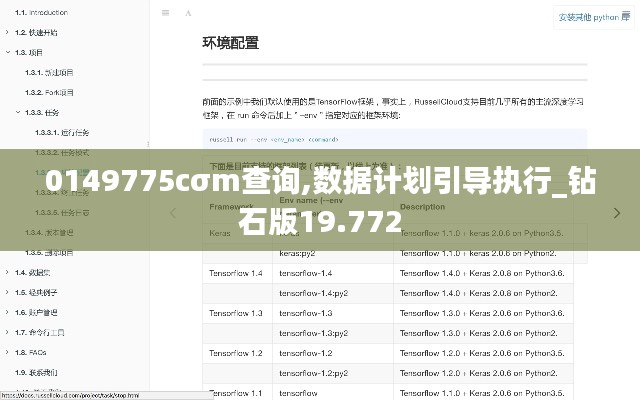Image resolution: width=640 pixels, height=400 pixels.
Task: Click the 环境配置 page heading
Action: click(x=231, y=43)
